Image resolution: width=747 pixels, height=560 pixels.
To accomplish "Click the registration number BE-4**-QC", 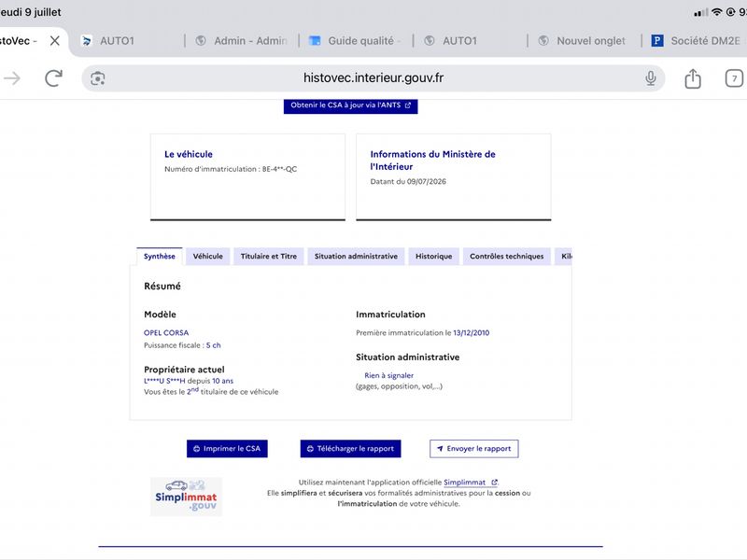I will pyautogui.click(x=279, y=169).
